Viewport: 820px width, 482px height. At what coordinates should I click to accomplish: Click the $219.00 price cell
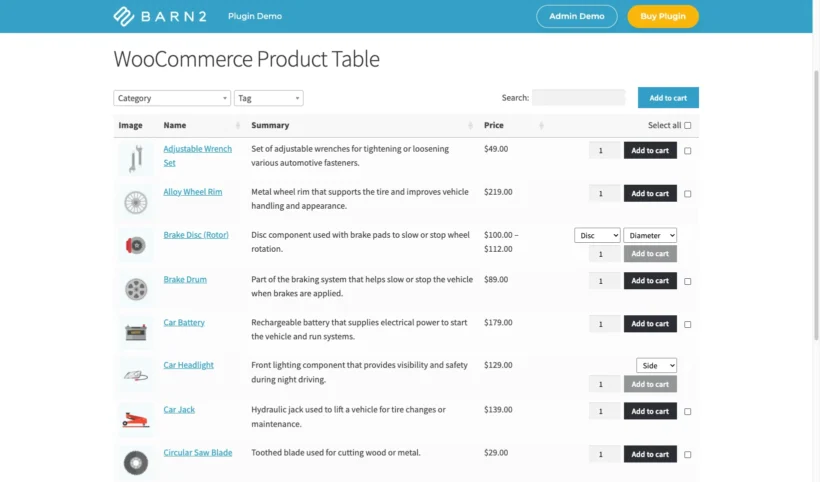[498, 192]
